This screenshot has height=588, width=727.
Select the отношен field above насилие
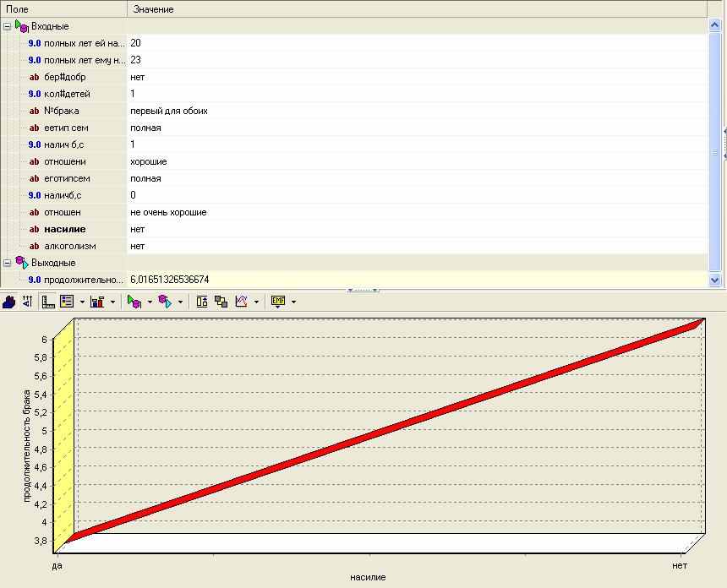click(62, 212)
